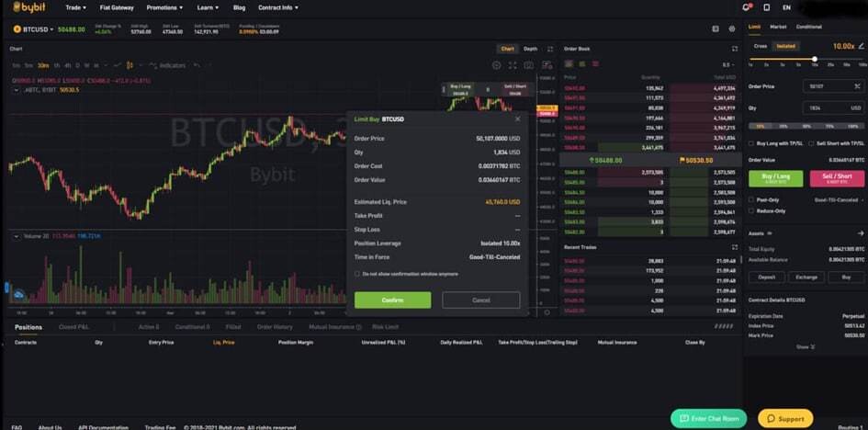Enable Buy Long with TP/SL checkbox
Image resolution: width=868 pixels, height=430 pixels.
tap(751, 143)
